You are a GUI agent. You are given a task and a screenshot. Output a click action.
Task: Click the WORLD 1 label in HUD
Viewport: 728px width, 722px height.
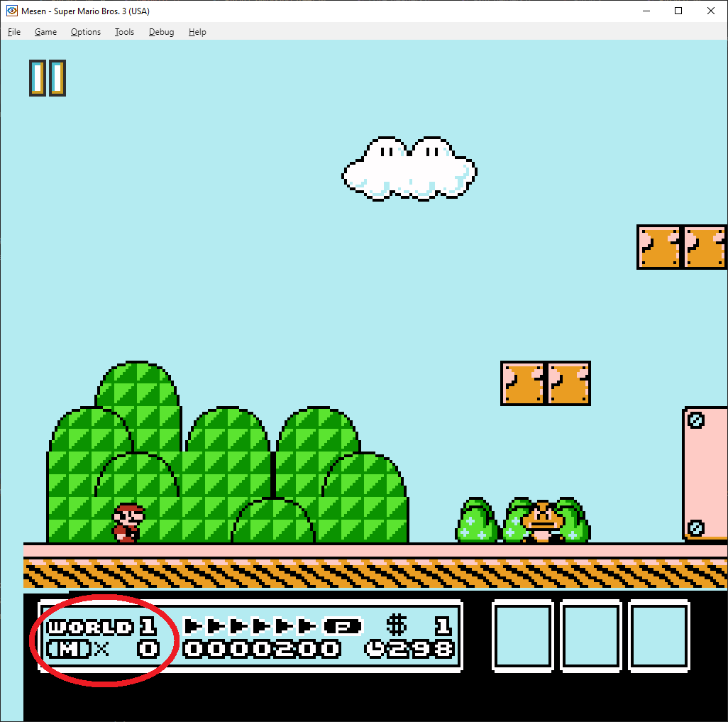pyautogui.click(x=101, y=627)
